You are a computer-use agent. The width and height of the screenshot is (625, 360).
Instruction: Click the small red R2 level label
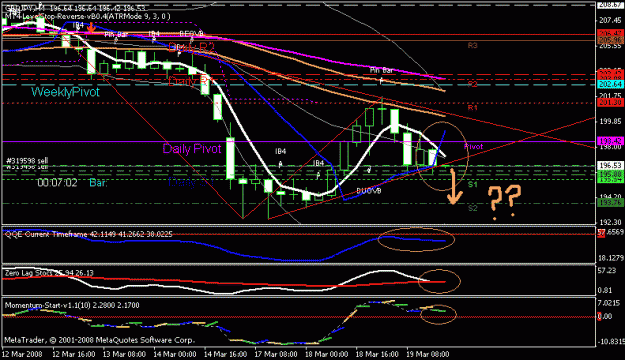pyautogui.click(x=472, y=84)
